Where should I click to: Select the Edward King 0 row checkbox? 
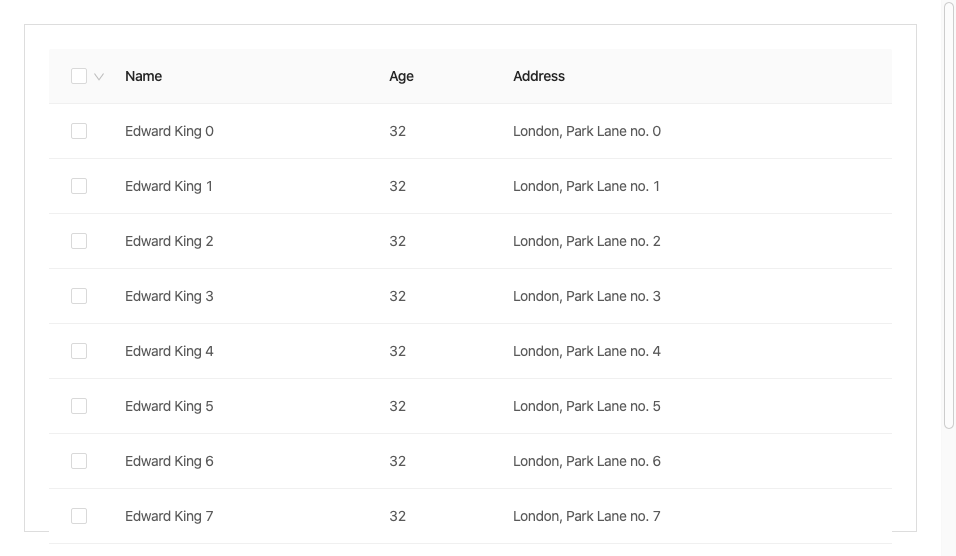click(x=79, y=131)
